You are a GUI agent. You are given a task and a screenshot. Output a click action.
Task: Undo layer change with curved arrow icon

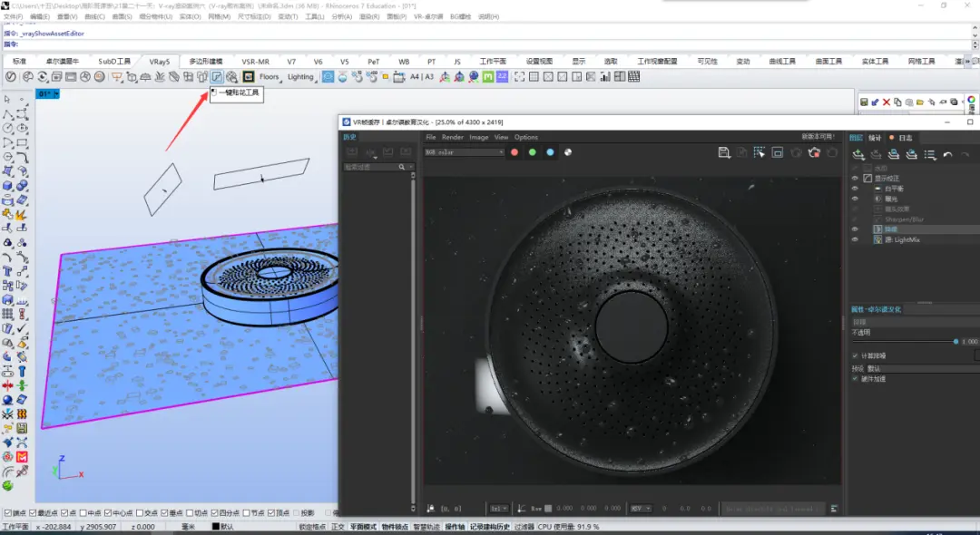point(947,155)
